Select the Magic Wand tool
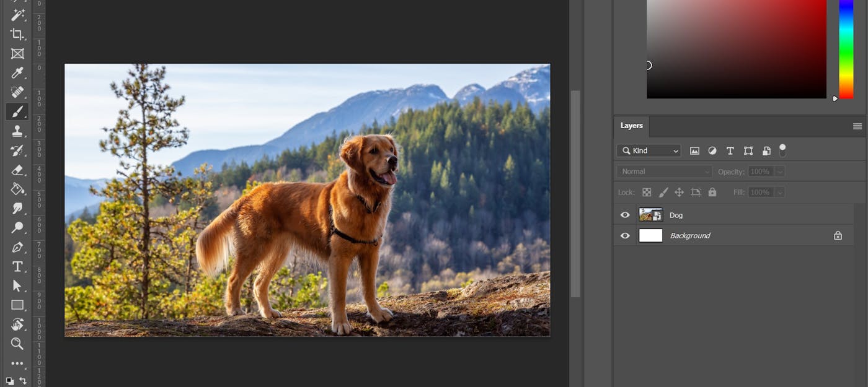868x387 pixels. [17, 15]
